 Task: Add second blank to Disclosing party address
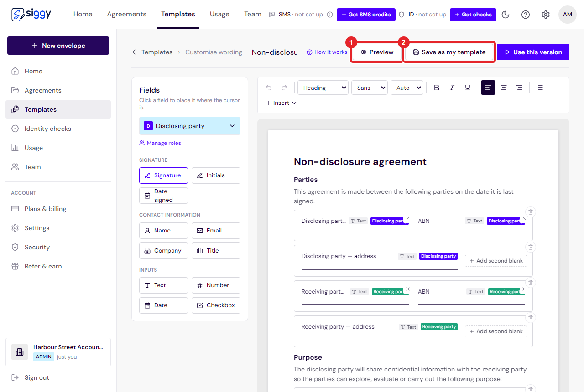(x=496, y=261)
